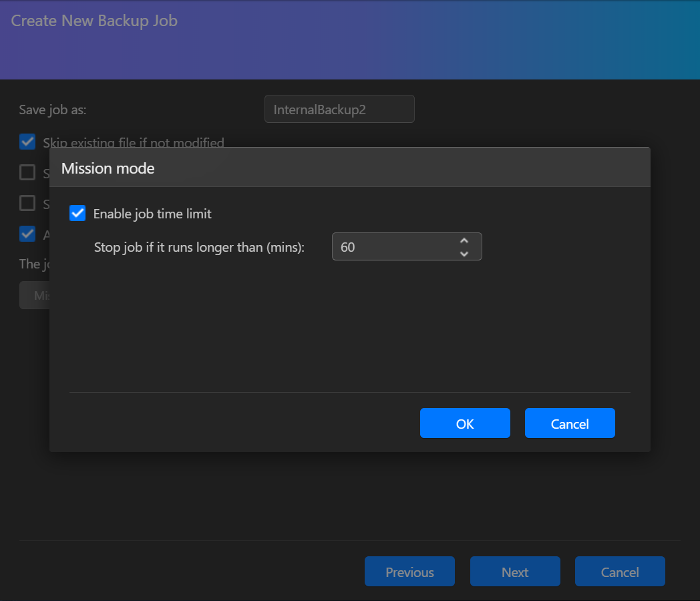Decrease time limit using the down arrow
The height and width of the screenshot is (601, 700).
464,253
